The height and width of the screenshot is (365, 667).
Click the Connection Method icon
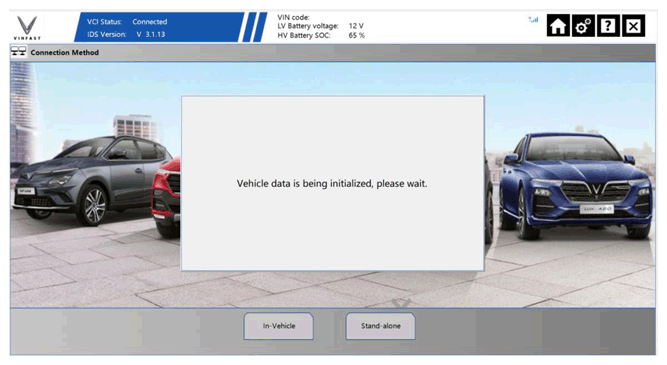pyautogui.click(x=18, y=52)
